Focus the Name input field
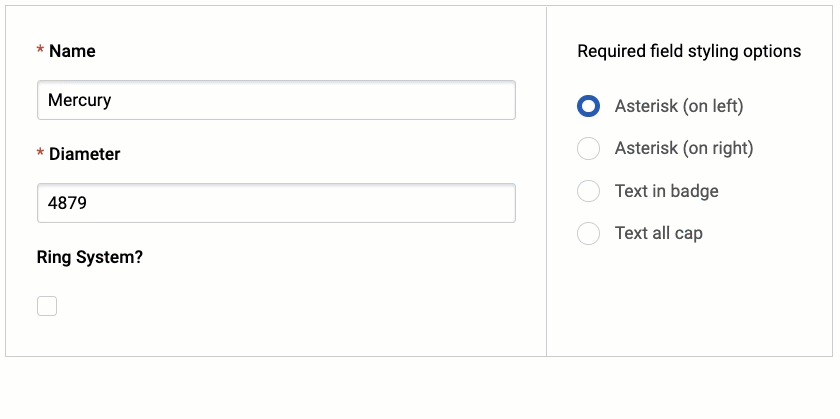840x419 pixels. pyautogui.click(x=276, y=100)
